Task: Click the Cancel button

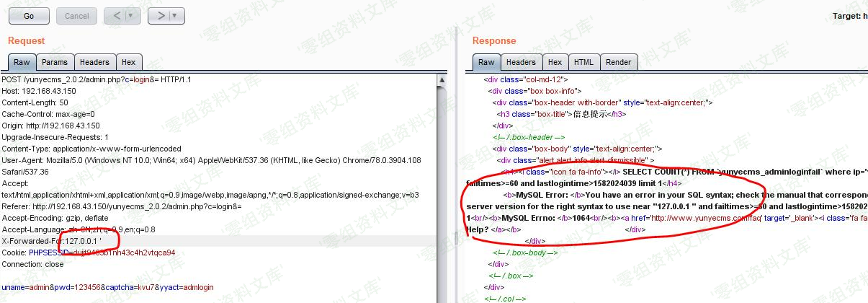Action: pos(77,15)
